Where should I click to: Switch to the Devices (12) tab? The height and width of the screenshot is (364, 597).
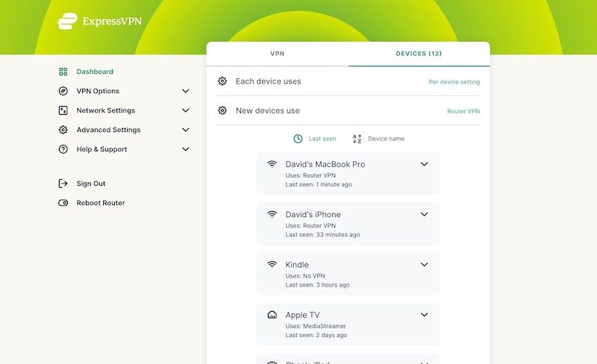419,54
